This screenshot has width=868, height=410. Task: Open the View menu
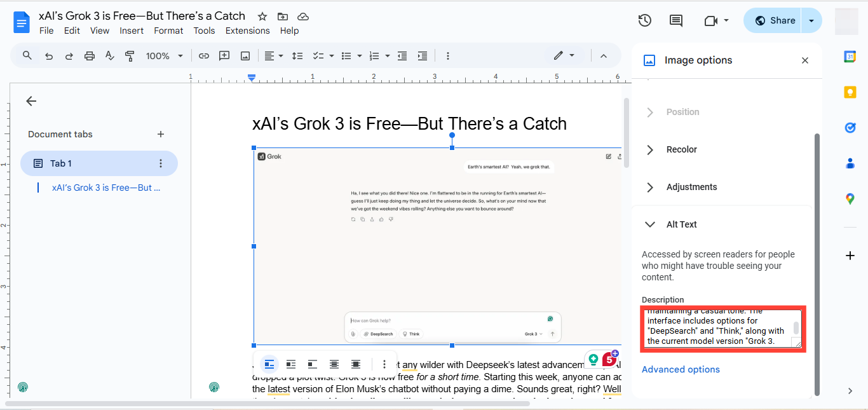[x=100, y=31]
